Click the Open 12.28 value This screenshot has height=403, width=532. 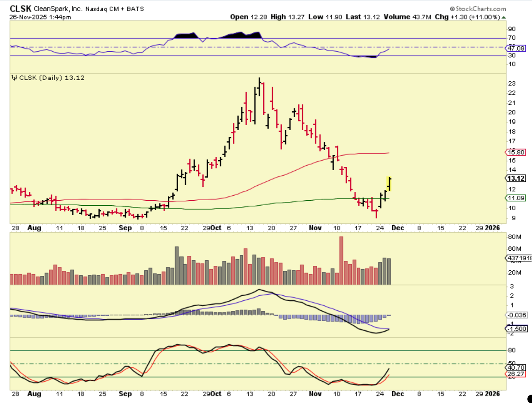click(x=249, y=17)
